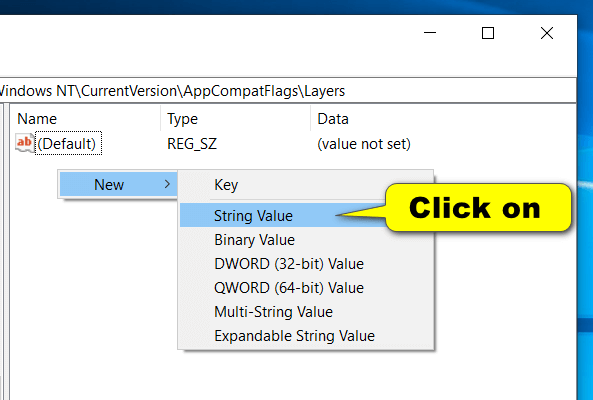Minimize the Registry Editor window
This screenshot has height=400, width=593.
click(430, 33)
